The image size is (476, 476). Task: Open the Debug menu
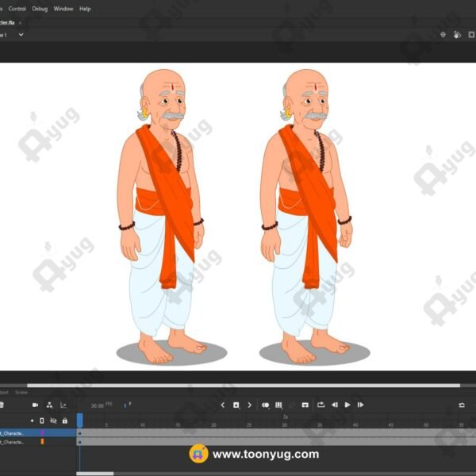[40, 9]
